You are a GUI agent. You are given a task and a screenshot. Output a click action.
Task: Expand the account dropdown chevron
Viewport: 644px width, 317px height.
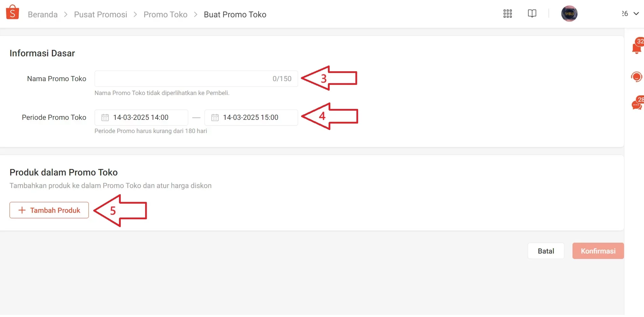click(x=636, y=14)
